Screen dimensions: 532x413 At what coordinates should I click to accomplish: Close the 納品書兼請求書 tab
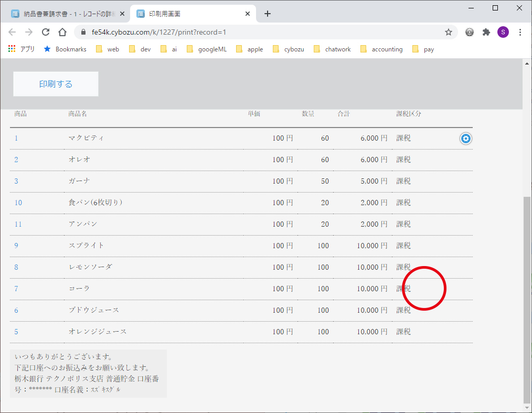coord(122,14)
